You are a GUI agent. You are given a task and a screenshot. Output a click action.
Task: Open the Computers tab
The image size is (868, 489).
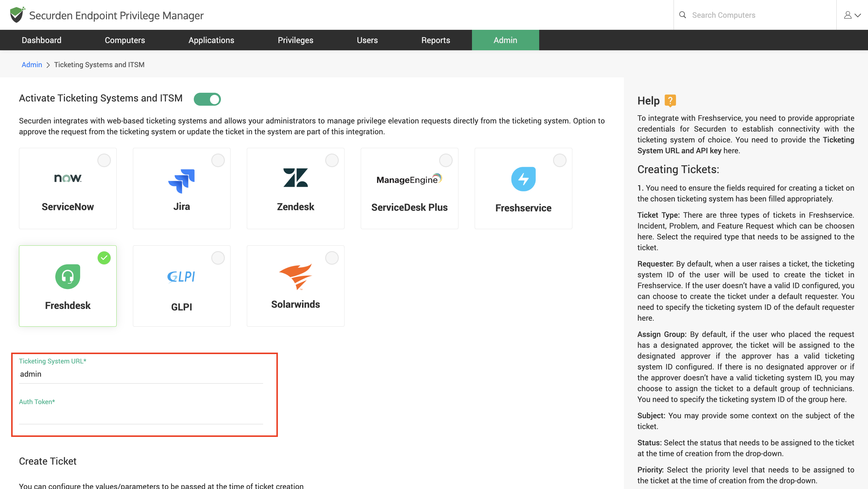125,40
